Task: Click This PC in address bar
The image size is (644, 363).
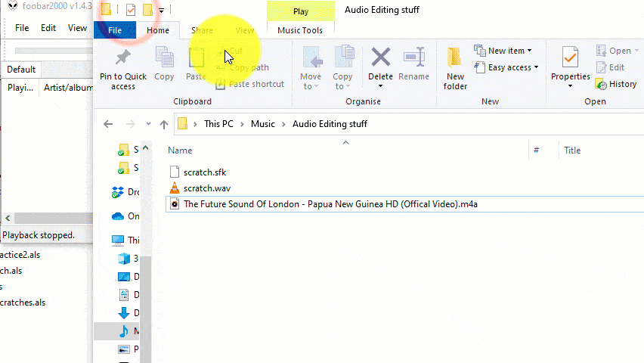Action: point(218,124)
